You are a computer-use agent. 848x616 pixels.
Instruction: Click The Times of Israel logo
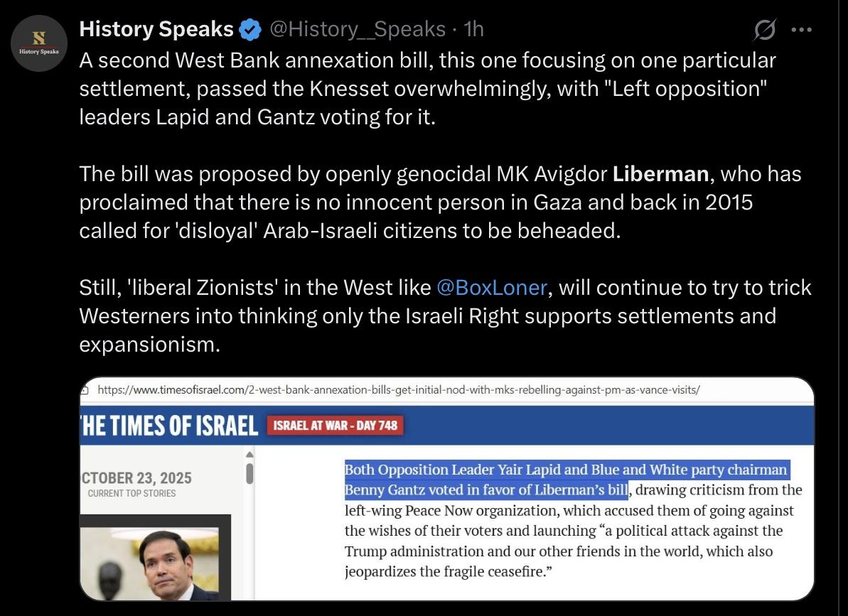(x=169, y=426)
